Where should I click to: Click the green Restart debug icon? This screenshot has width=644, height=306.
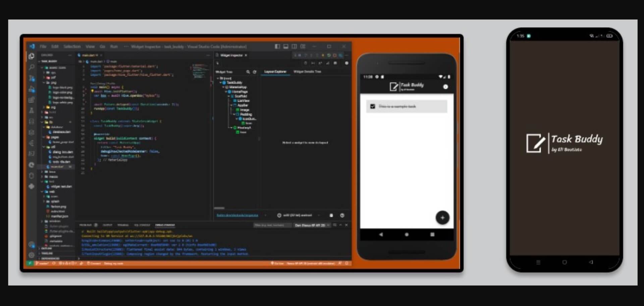tap(329, 55)
